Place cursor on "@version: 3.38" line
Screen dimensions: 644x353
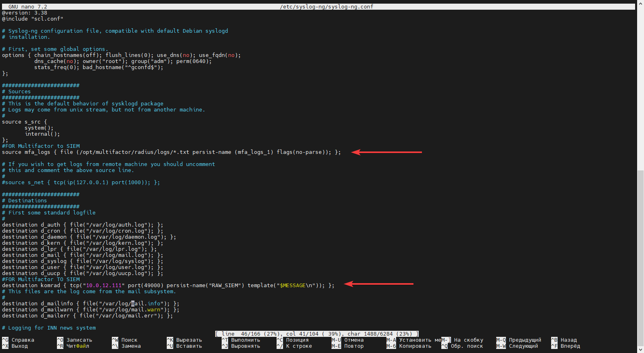tap(25, 13)
